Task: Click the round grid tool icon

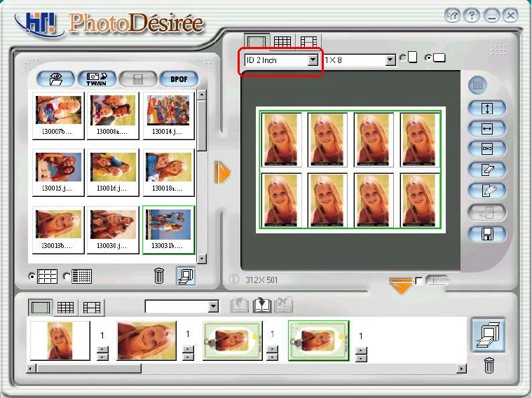Action: 478,85
